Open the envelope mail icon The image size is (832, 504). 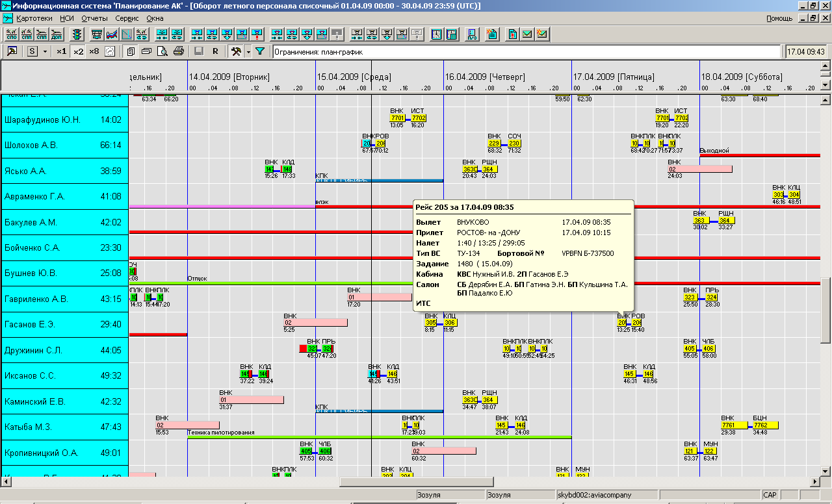(527, 34)
